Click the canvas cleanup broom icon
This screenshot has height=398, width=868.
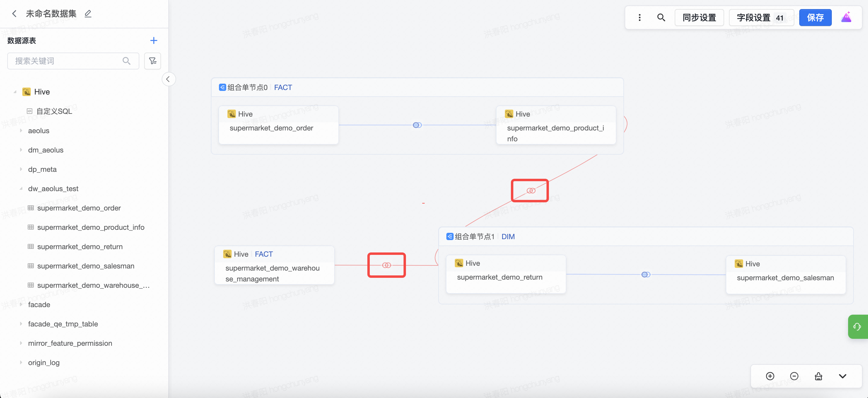click(x=819, y=376)
